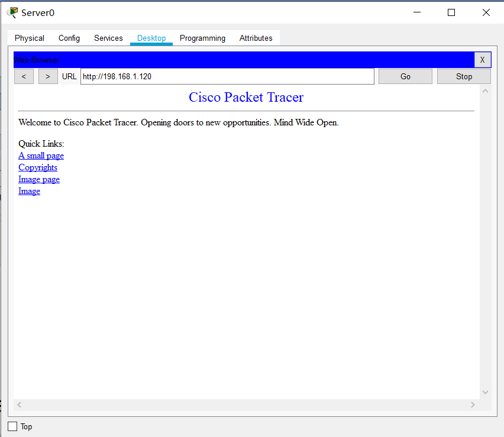Go back with the < browser button
Image resolution: width=504 pixels, height=437 pixels.
[24, 76]
